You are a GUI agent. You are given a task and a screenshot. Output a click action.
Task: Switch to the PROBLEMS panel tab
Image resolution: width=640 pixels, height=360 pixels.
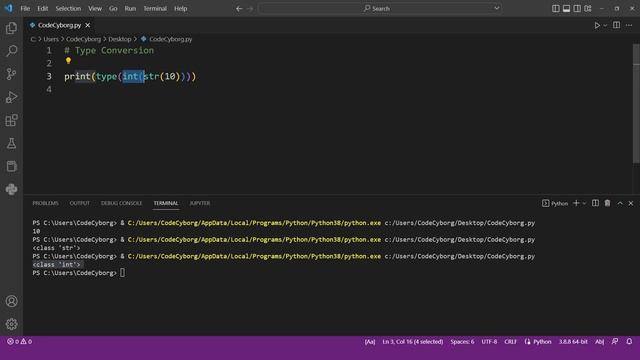[x=45, y=203]
